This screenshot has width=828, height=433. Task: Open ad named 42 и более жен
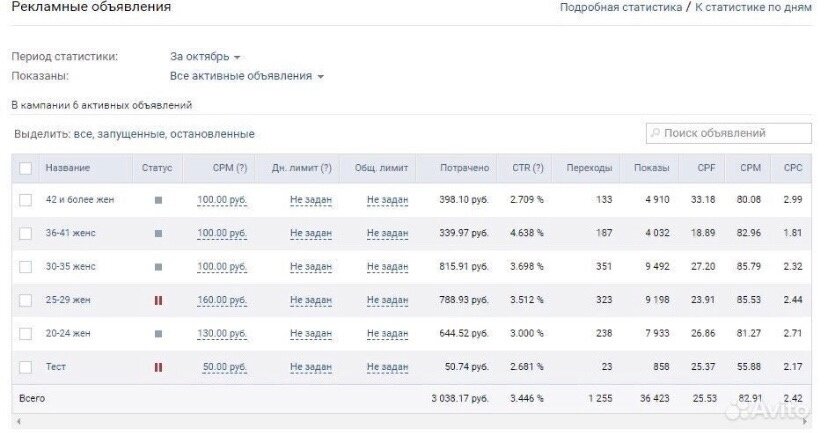(80, 200)
